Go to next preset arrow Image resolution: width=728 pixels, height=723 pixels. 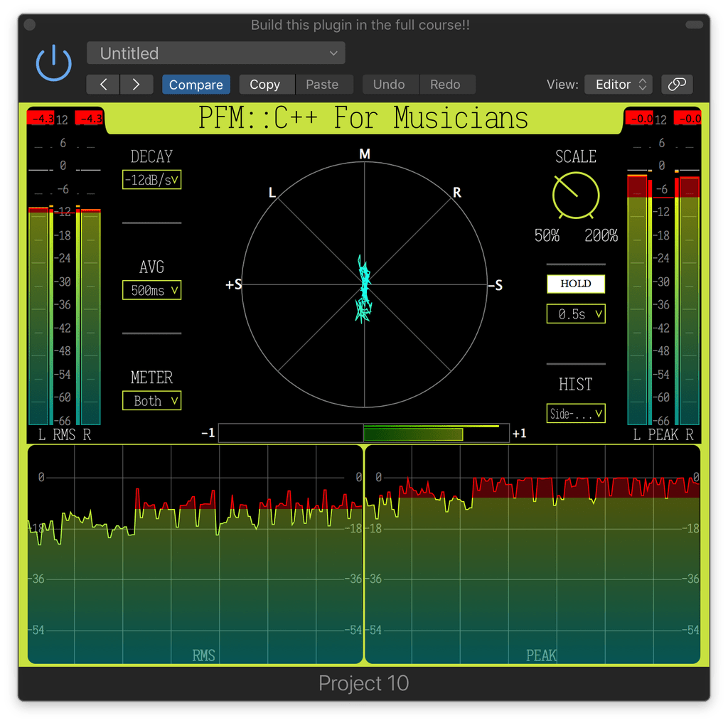click(x=136, y=85)
